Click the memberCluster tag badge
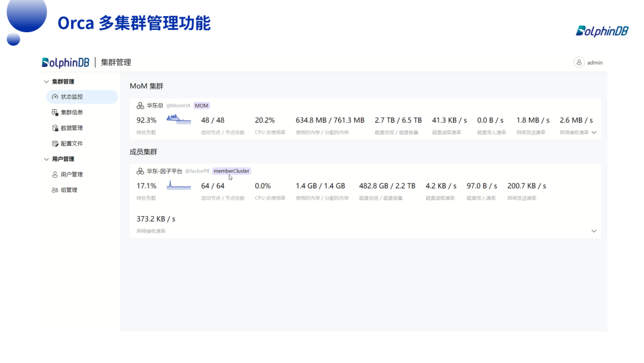The width and height of the screenshot is (644, 363). click(231, 171)
